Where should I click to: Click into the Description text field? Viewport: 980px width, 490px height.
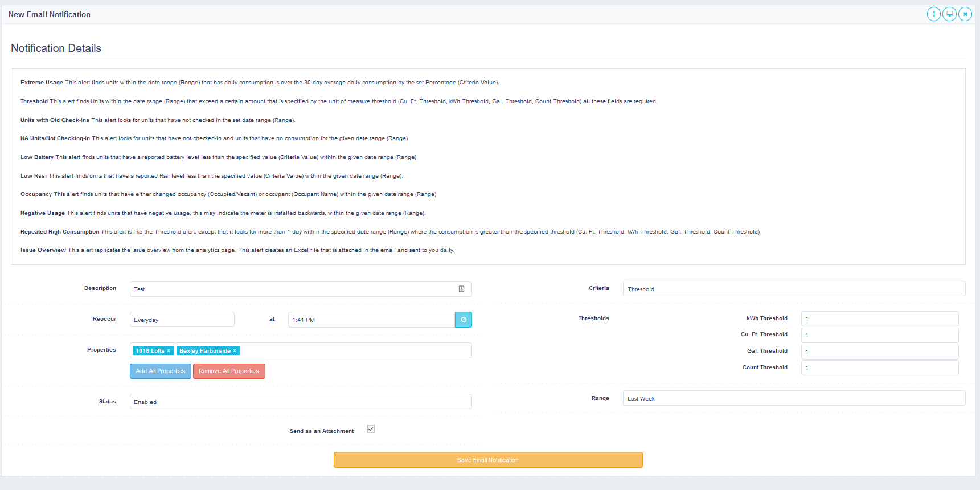293,289
